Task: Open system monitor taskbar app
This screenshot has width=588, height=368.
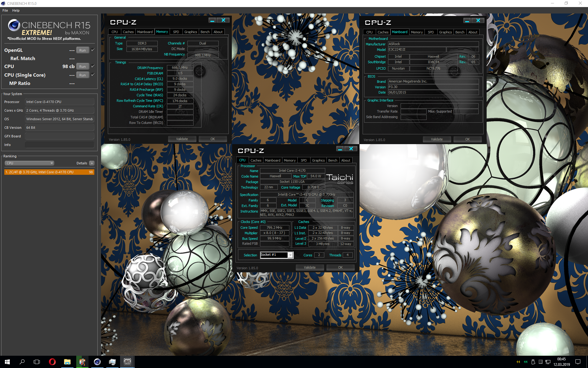Action: tap(112, 362)
